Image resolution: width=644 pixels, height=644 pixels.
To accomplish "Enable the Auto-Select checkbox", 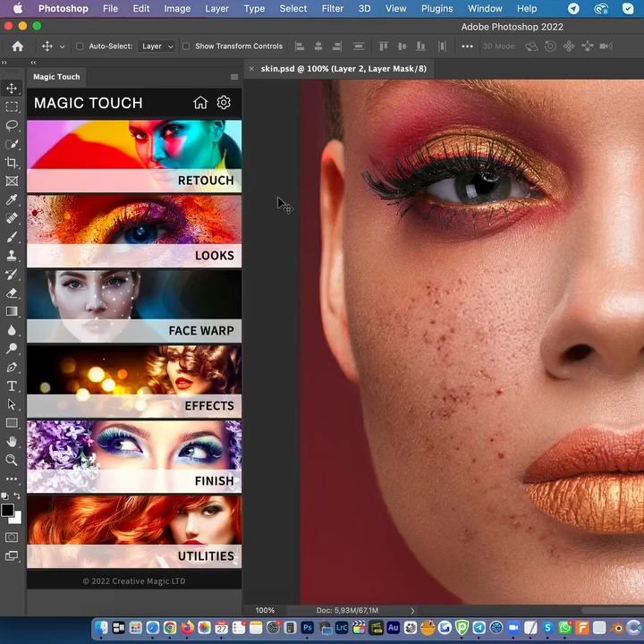I will 80,47.
